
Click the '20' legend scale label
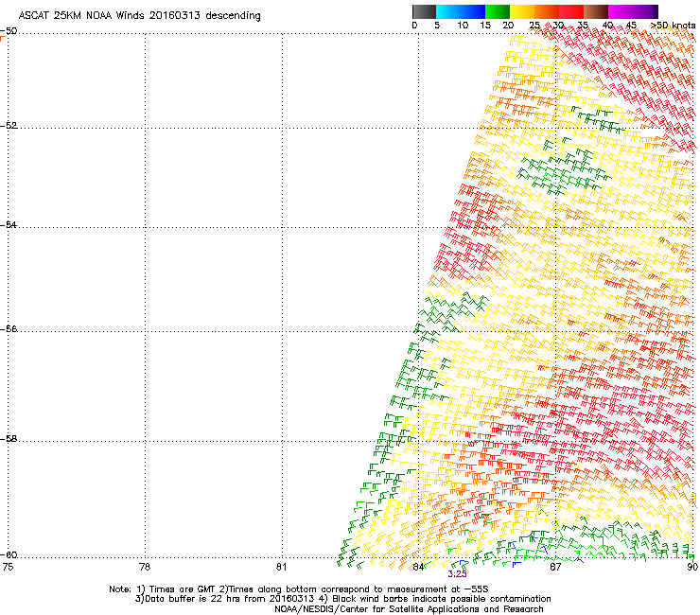tap(508, 26)
